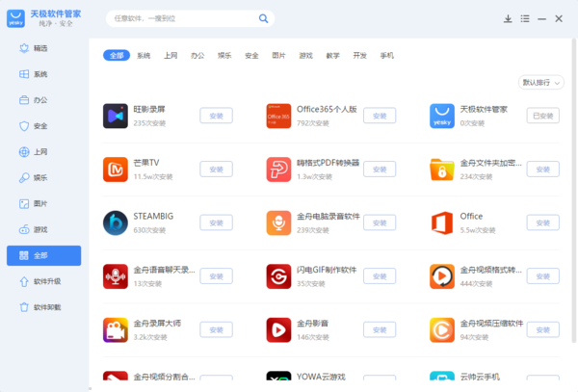
Task: Switch to the 图片 top tab
Action: [x=278, y=56]
